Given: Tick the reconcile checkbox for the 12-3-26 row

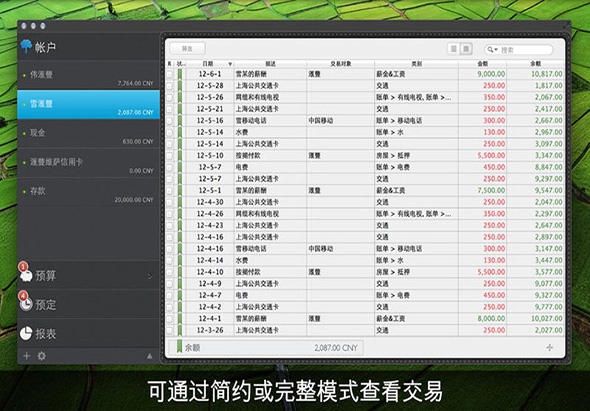Looking at the screenshot, I should [x=170, y=330].
